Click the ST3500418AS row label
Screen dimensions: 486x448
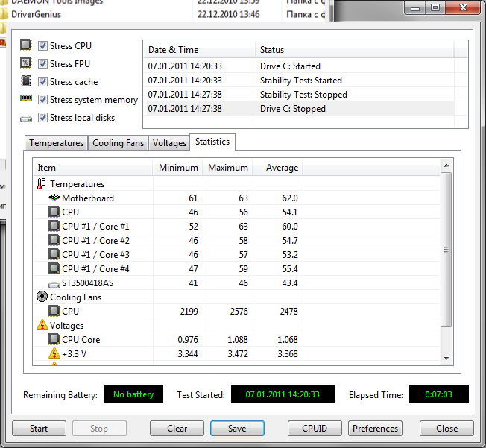click(x=88, y=283)
